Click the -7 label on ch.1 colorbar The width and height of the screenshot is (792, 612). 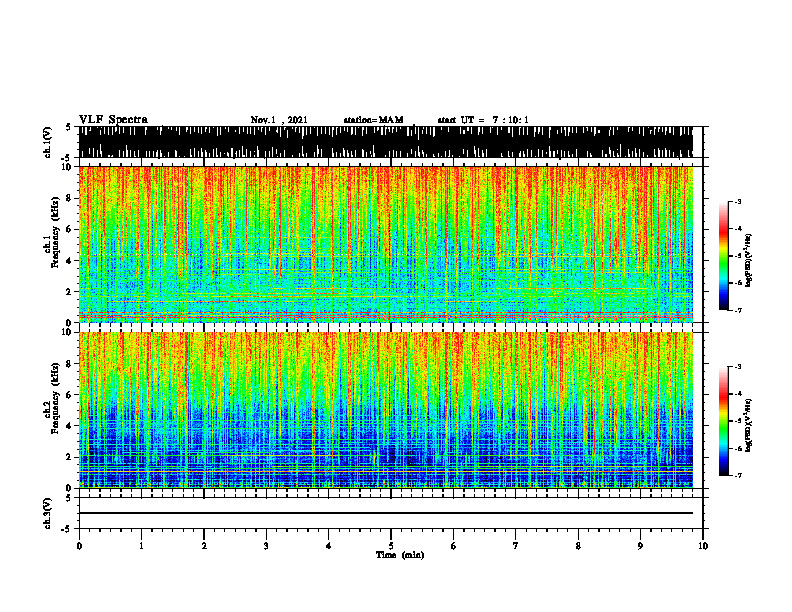738,310
